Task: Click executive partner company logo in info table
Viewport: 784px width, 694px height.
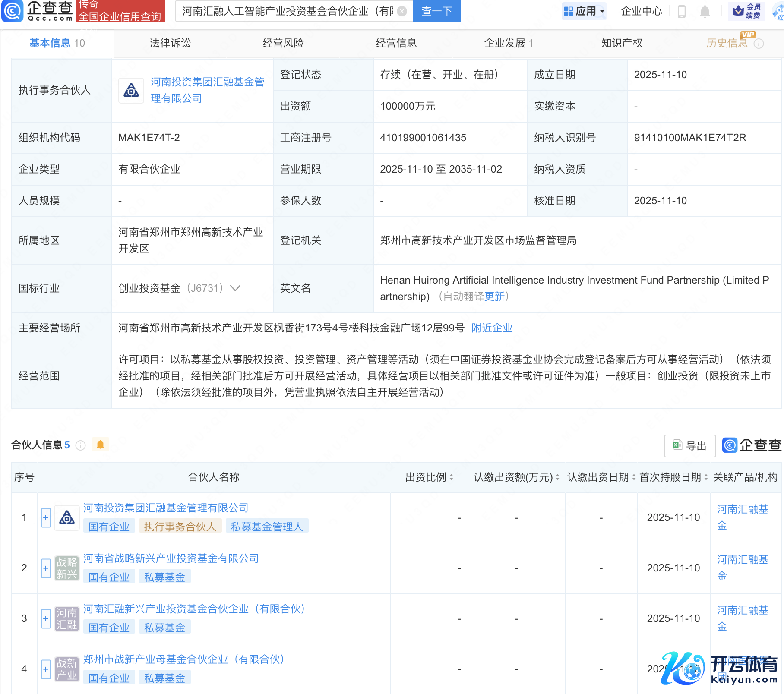Action: tap(131, 90)
